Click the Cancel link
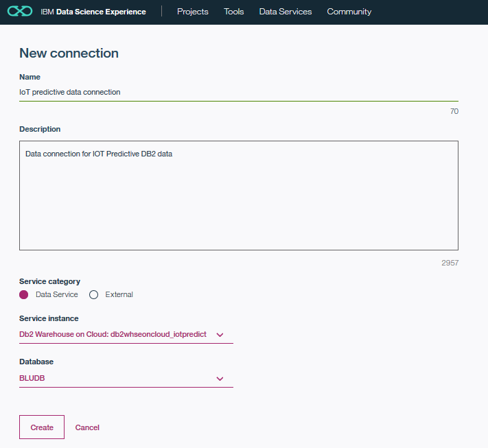This screenshot has width=488, height=448. click(x=87, y=427)
